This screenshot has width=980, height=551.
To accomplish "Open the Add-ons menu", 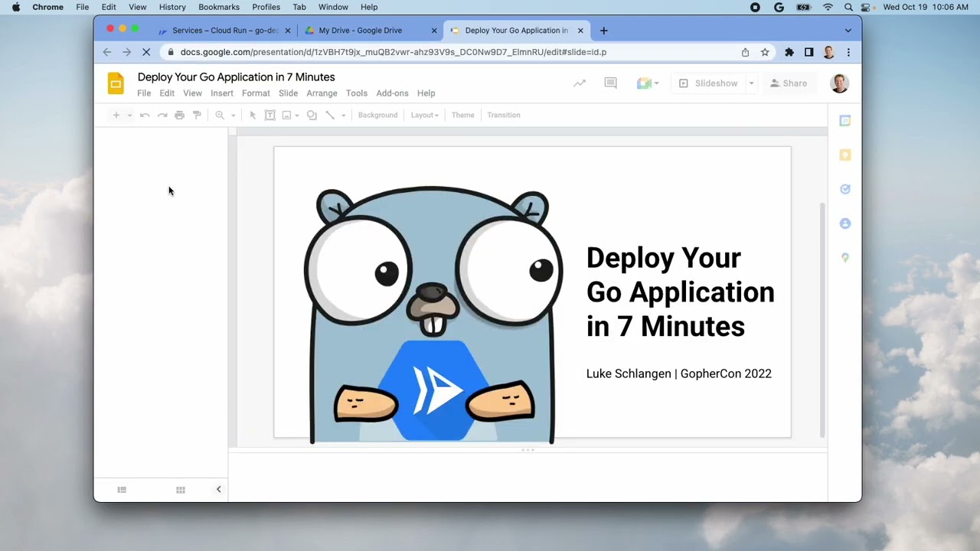I will click(392, 93).
